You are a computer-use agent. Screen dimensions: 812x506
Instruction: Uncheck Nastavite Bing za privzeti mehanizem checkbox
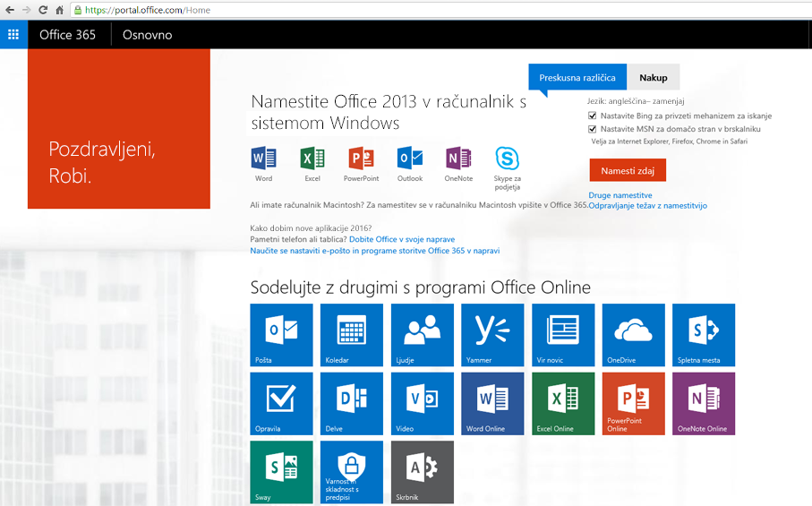tap(593, 116)
